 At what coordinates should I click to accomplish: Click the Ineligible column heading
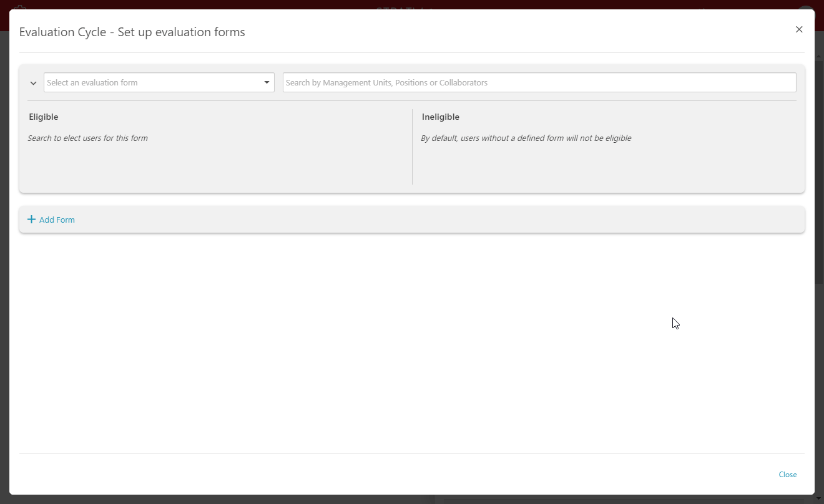[440, 117]
